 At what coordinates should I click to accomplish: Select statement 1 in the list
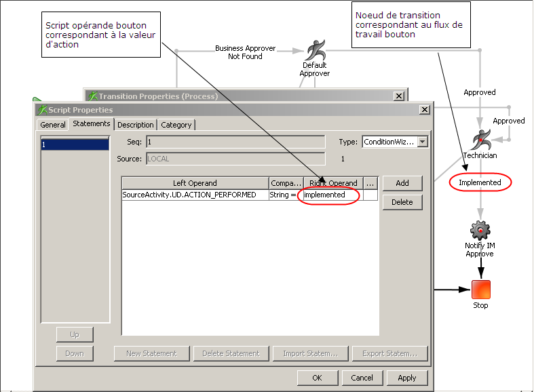[x=75, y=145]
